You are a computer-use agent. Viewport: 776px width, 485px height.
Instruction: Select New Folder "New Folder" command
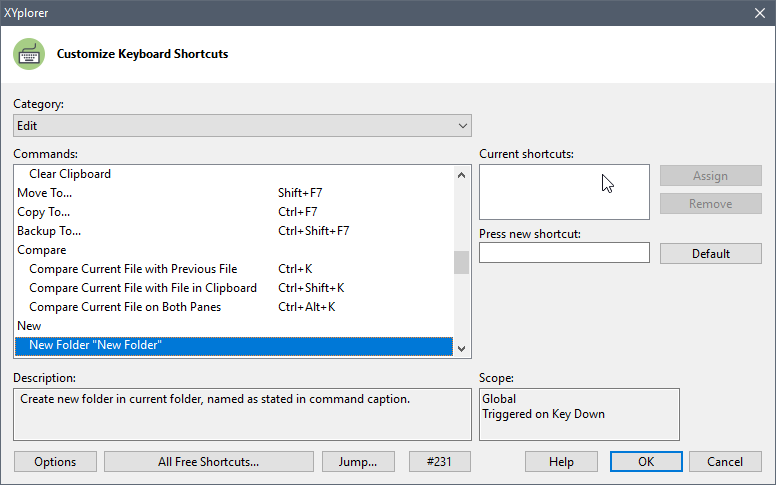coord(96,345)
